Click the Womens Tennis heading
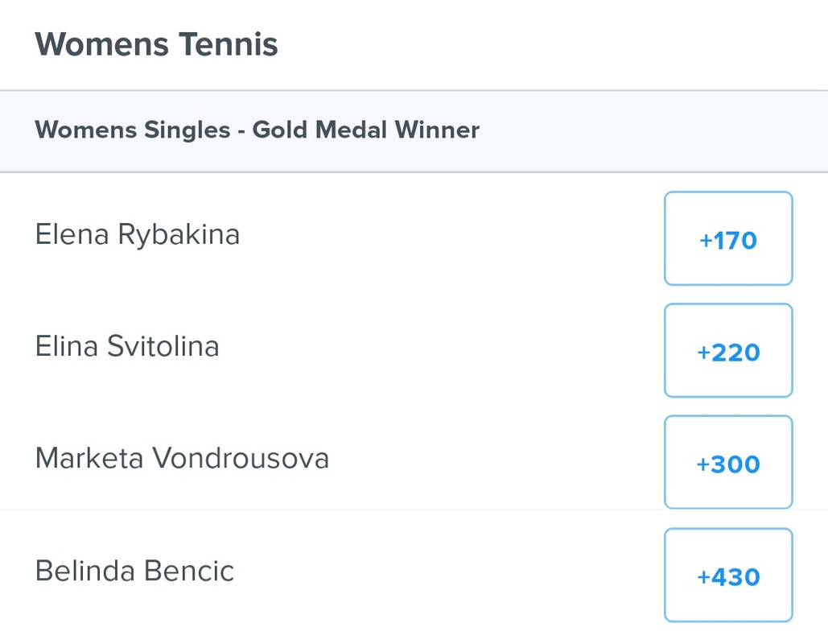This screenshot has height=644, width=828. click(156, 43)
